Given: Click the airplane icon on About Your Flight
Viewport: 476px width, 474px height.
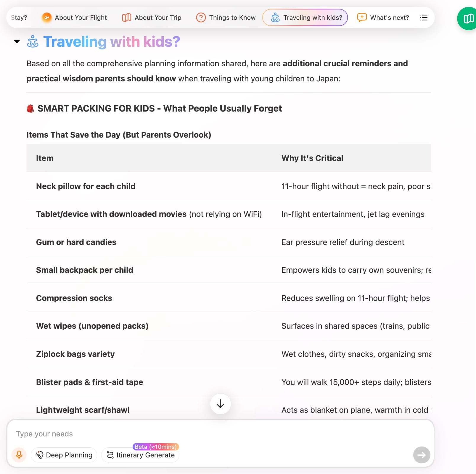Looking at the screenshot, I should point(46,17).
